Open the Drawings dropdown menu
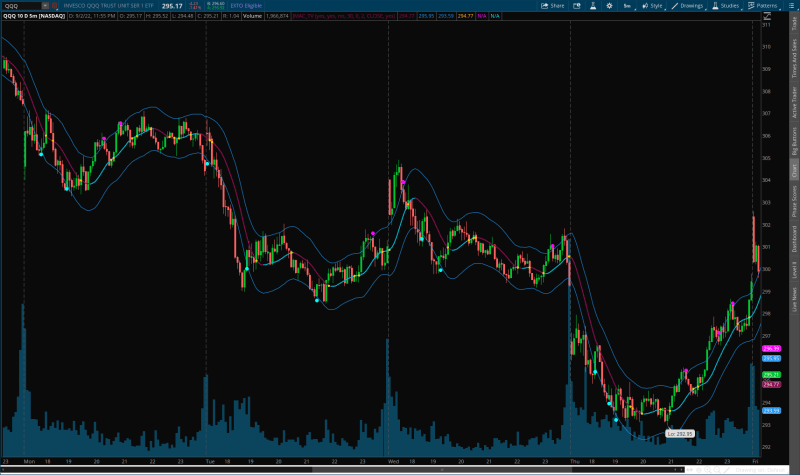The image size is (800, 475). tap(688, 6)
